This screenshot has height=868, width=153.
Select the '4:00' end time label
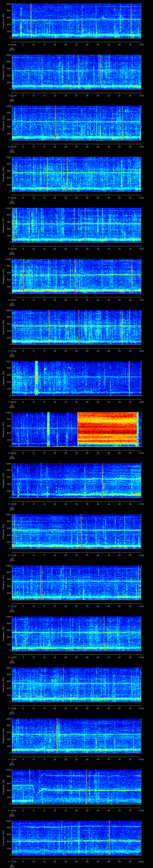(141, 147)
